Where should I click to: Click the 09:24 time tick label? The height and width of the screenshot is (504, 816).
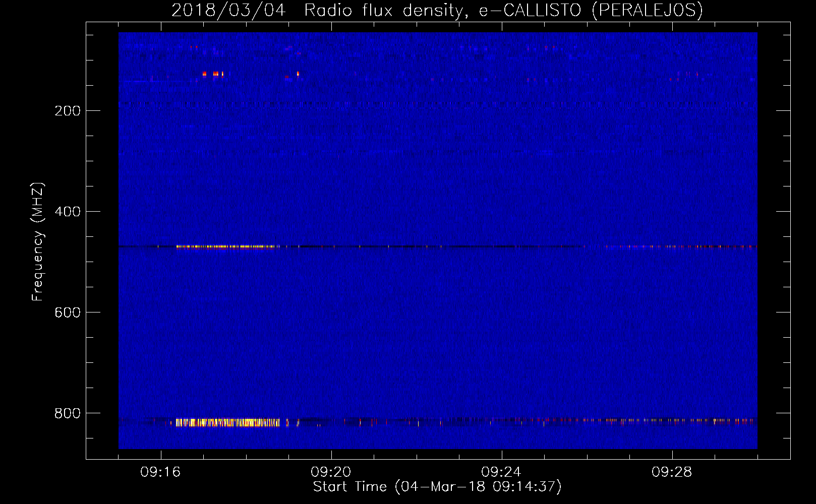pos(501,472)
